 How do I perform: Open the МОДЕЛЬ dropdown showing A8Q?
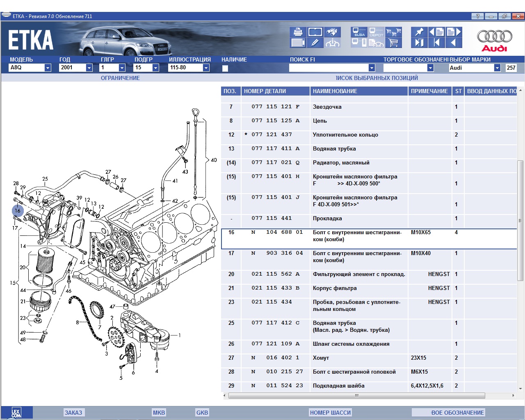[x=48, y=68]
